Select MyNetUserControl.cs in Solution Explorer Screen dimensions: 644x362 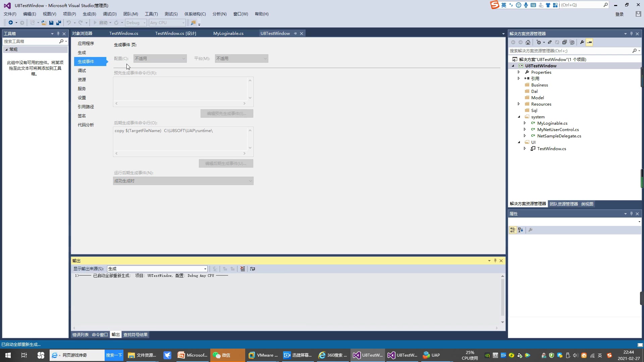[x=558, y=129]
